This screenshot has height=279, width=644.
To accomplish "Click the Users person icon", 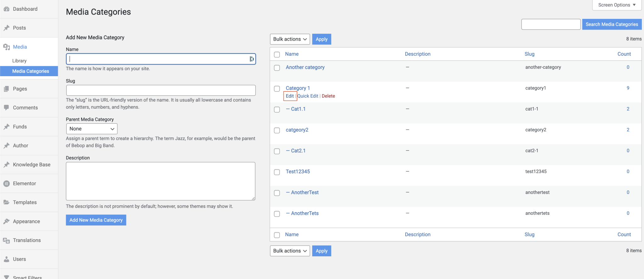I will (6, 259).
